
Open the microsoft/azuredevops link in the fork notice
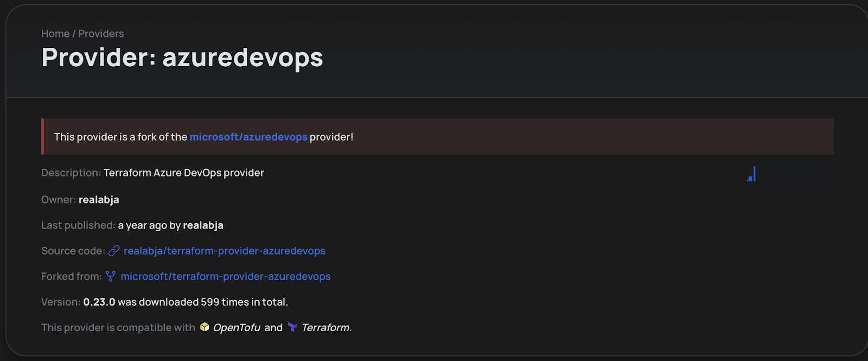coord(248,137)
